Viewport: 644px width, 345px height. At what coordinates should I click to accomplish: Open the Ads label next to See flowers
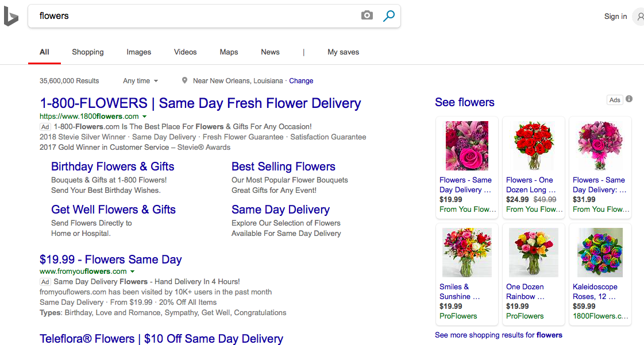click(x=615, y=99)
